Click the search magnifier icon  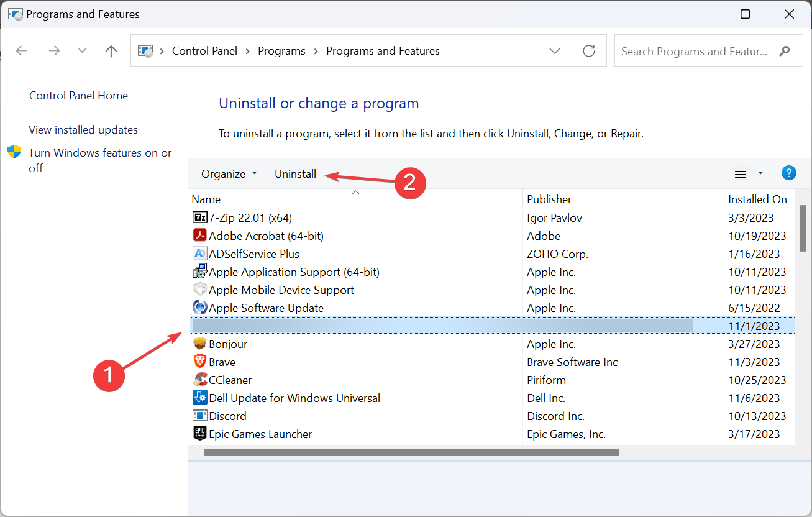point(785,51)
